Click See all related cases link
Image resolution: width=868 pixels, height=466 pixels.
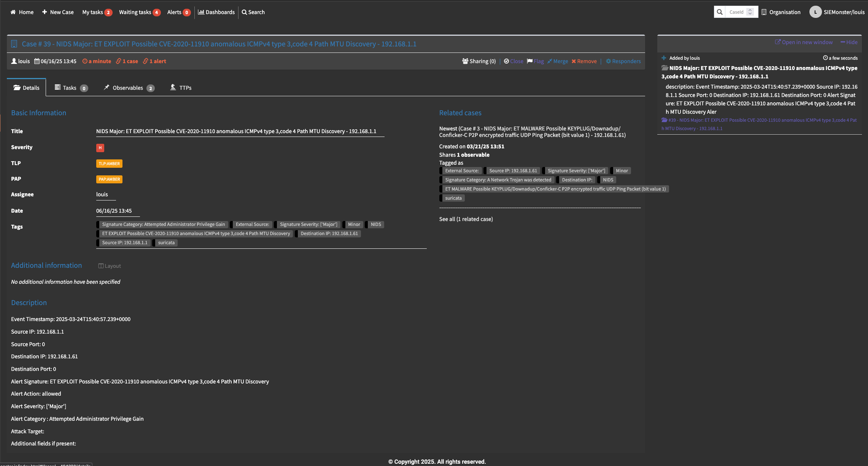click(x=466, y=219)
